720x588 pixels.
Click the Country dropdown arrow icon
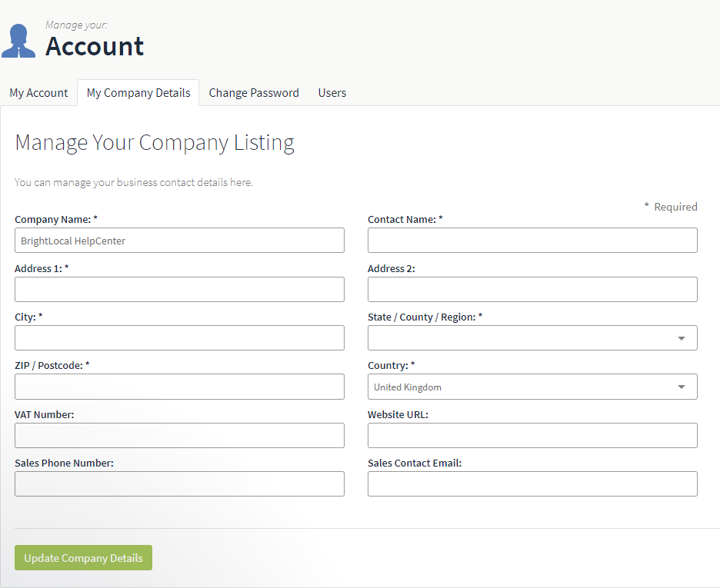pyautogui.click(x=682, y=387)
